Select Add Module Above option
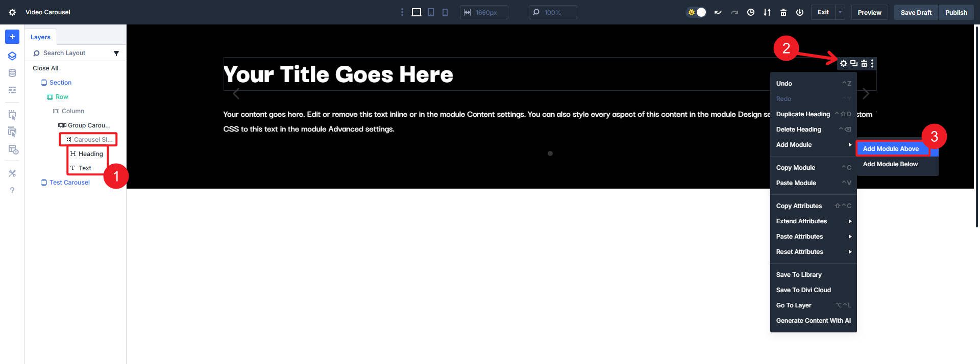 coord(891,149)
